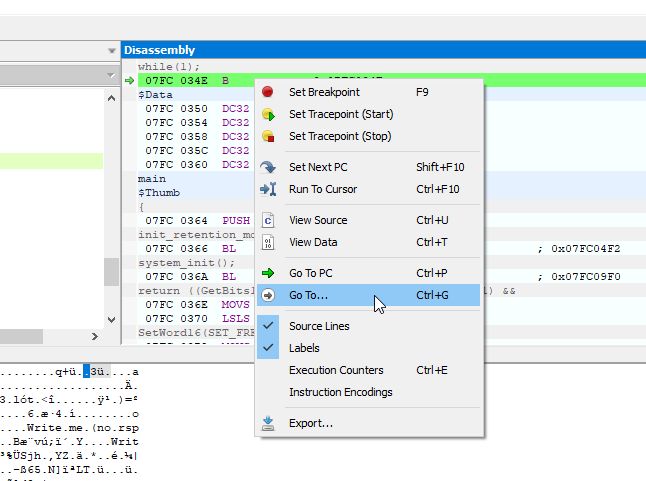Click the View Source document icon
This screenshot has width=646, height=481.
pos(268,220)
